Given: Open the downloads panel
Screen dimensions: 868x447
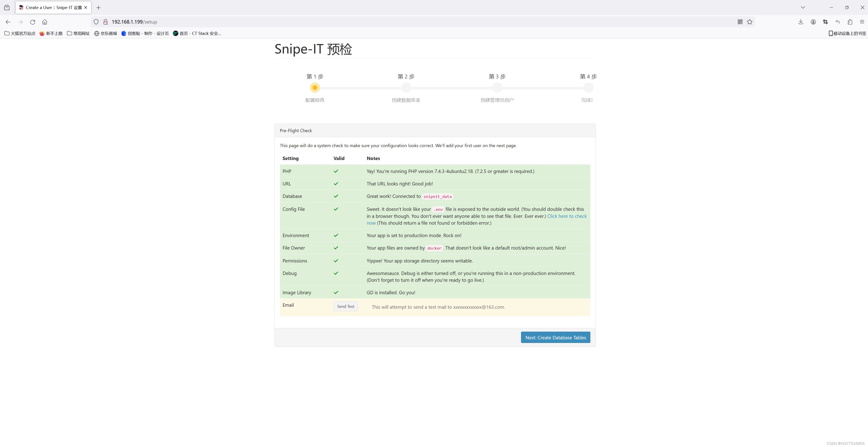Looking at the screenshot, I should (x=801, y=22).
